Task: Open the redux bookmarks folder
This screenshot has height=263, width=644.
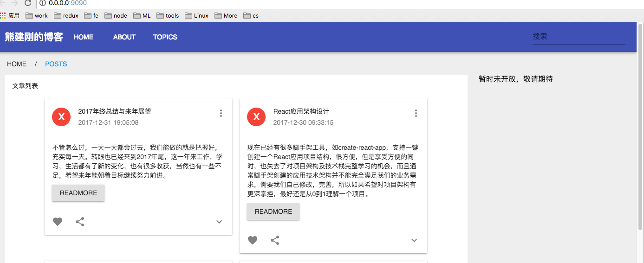Action: coord(66,15)
